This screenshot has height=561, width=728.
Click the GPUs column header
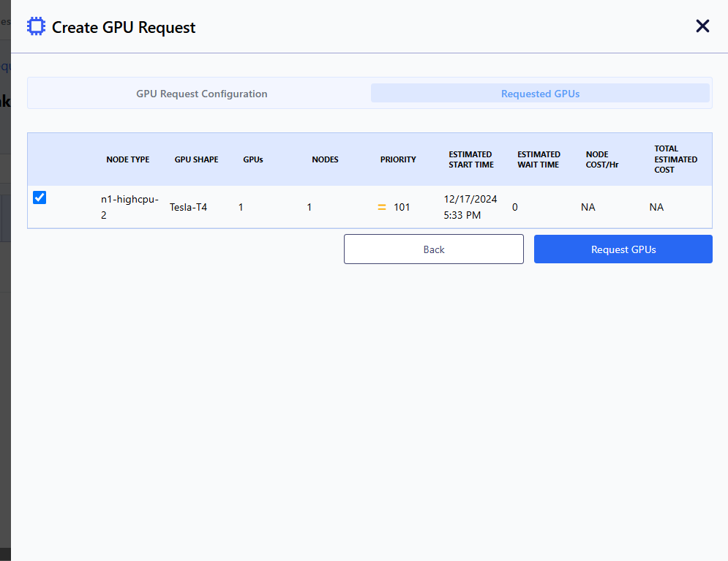click(x=253, y=159)
